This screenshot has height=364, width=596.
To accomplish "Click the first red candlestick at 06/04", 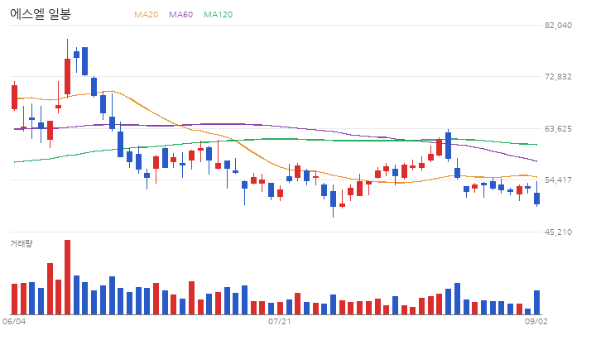I will pos(14,98).
